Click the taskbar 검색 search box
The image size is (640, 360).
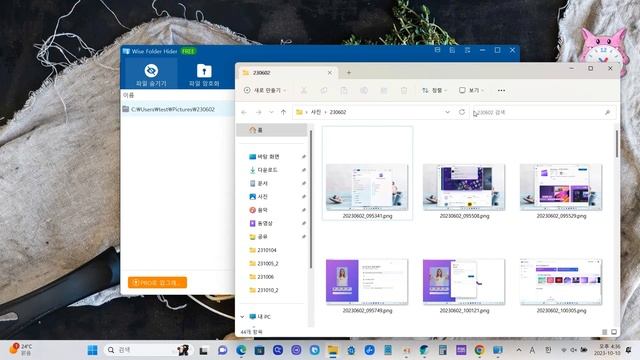148,350
